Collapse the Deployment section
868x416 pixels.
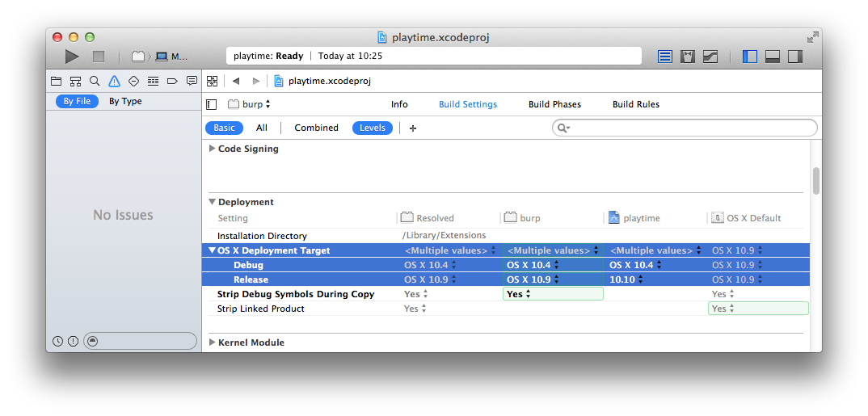[212, 202]
